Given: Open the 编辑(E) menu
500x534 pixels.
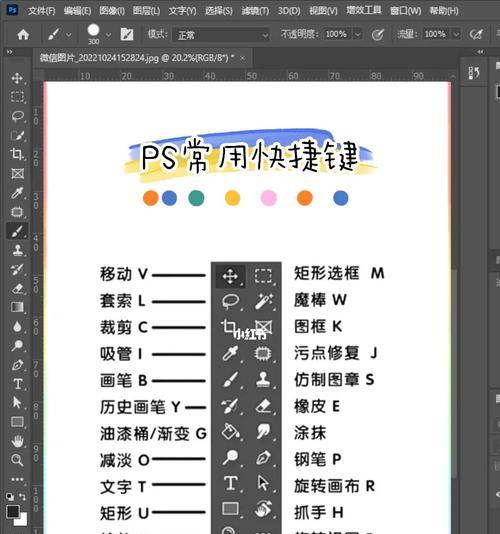Looking at the screenshot, I should [77, 11].
